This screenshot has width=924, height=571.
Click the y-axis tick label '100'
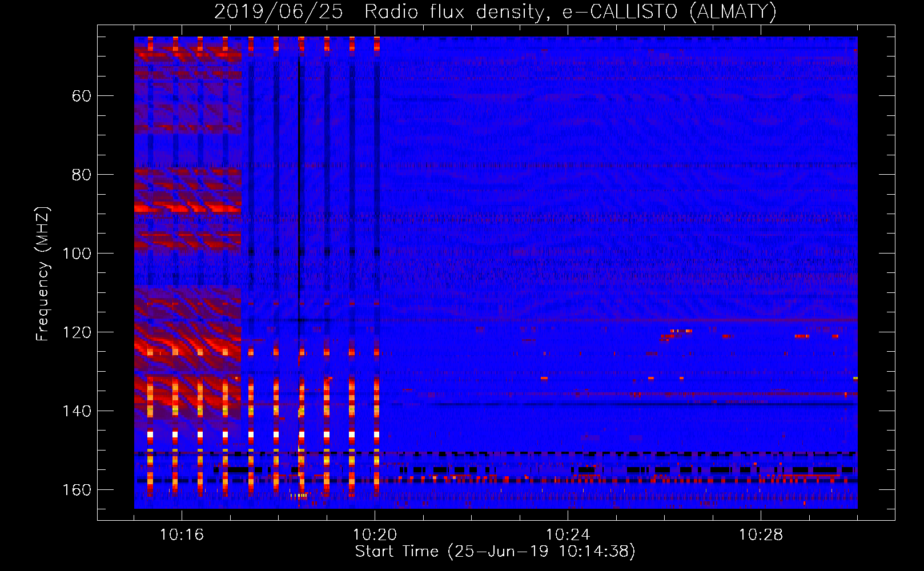tap(77, 254)
